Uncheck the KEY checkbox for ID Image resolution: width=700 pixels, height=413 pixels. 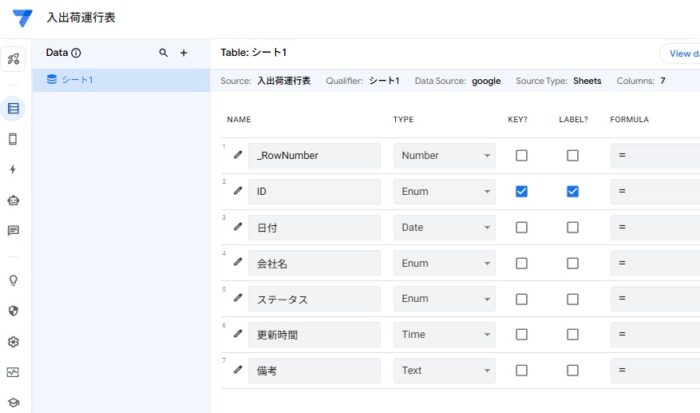pyautogui.click(x=521, y=192)
